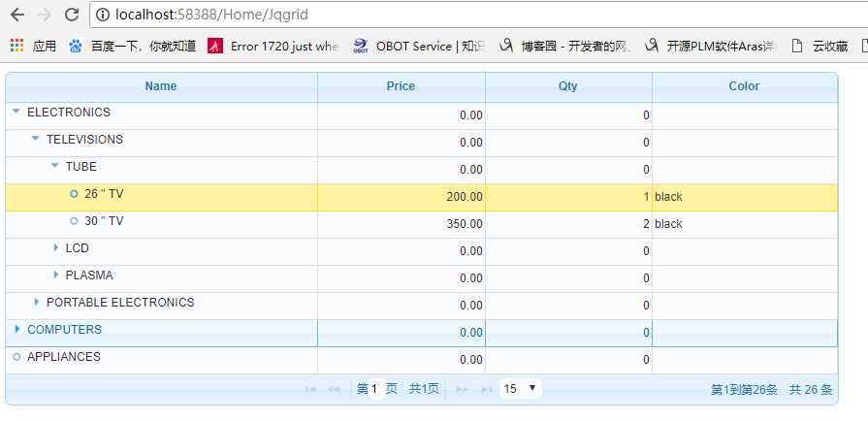868x421 pixels.
Task: Select the TUBE row name
Action: [x=80, y=167]
